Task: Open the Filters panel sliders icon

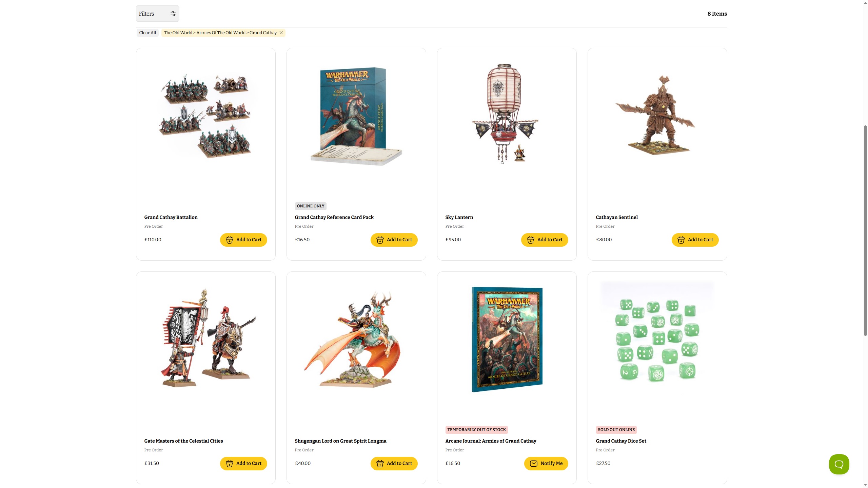Action: pyautogui.click(x=173, y=14)
